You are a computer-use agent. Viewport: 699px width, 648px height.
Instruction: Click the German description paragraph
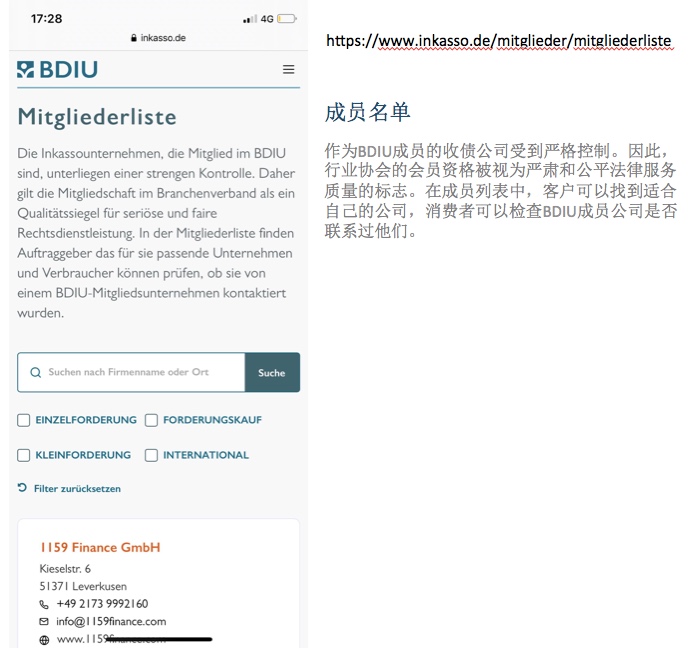coord(156,233)
